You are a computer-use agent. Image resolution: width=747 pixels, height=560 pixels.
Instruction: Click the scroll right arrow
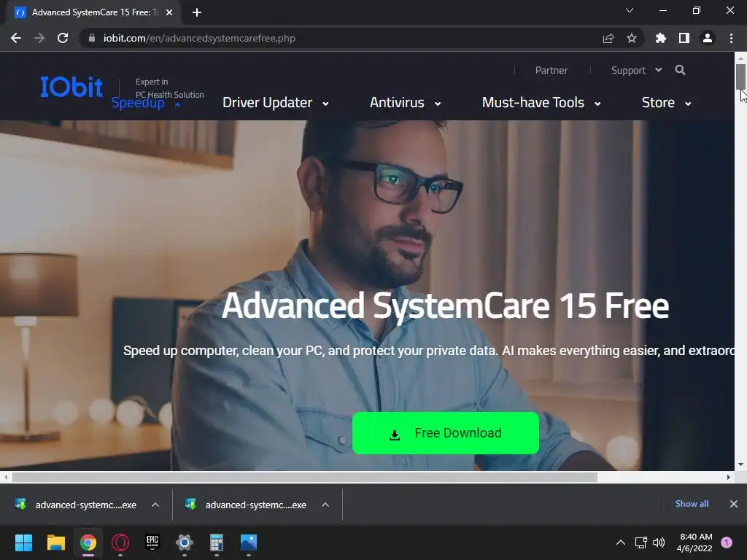point(729,477)
